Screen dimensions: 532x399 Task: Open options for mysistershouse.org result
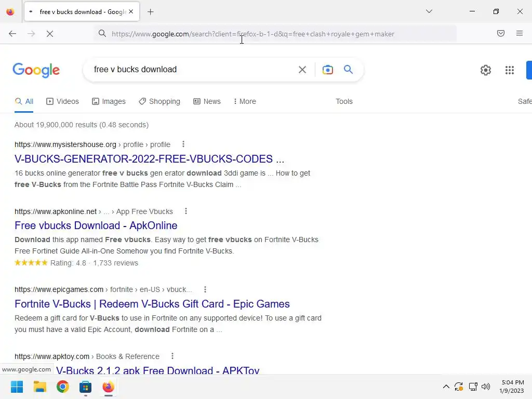click(x=183, y=144)
